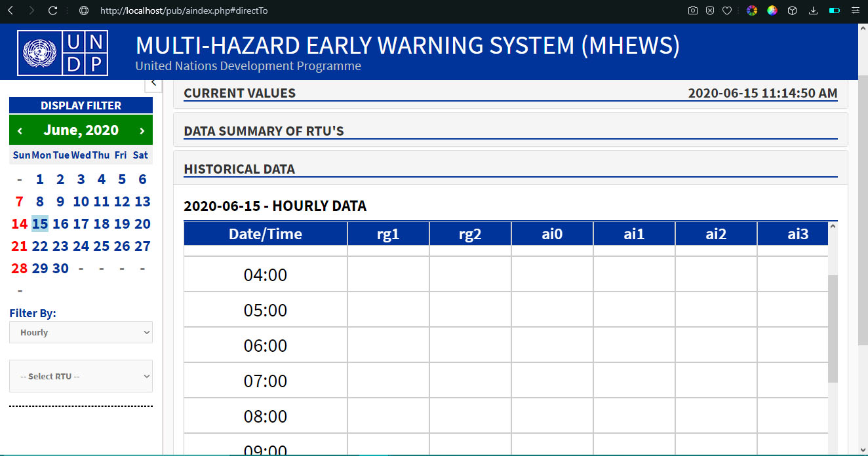Open the easy setup sliders icon
The height and width of the screenshot is (456, 868).
(x=855, y=10)
